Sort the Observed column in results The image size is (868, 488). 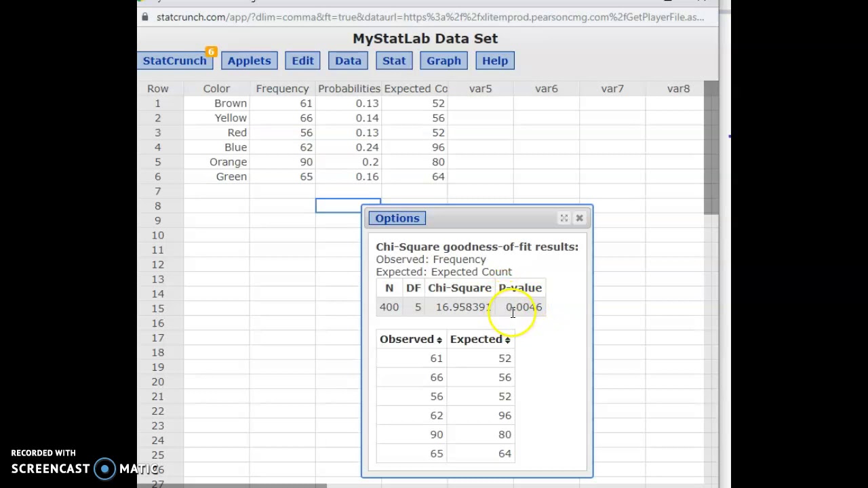coord(411,340)
